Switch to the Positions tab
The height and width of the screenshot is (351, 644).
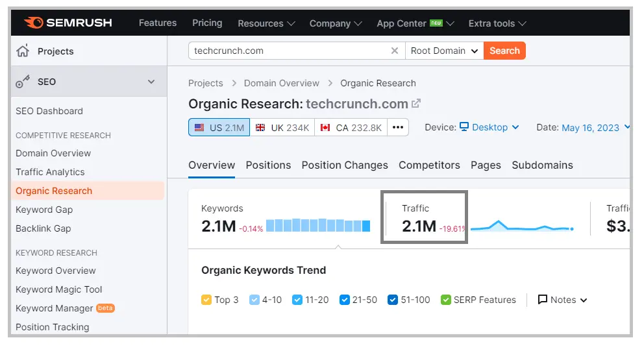point(268,165)
